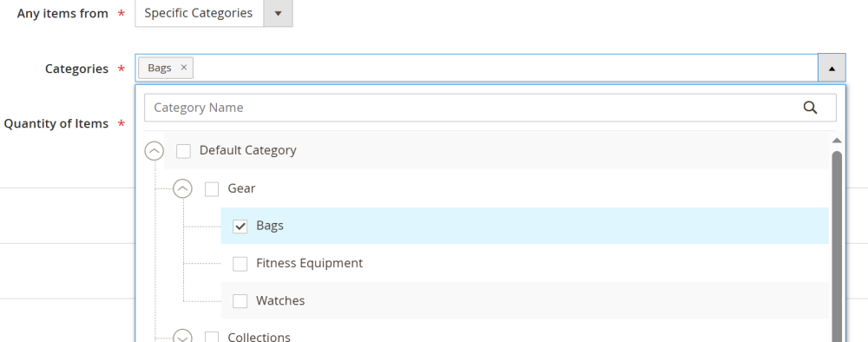
Task: Click the scrollbar up arrow
Action: (x=837, y=141)
